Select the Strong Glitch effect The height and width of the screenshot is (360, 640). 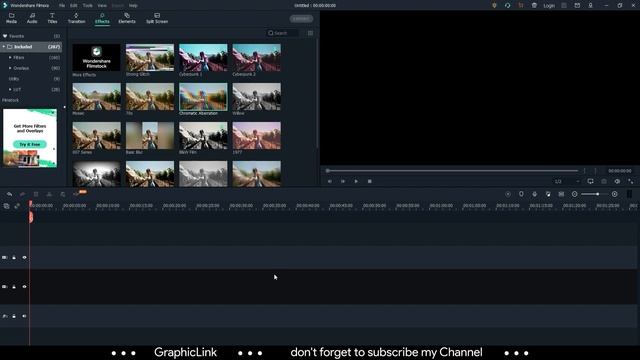pyautogui.click(x=150, y=58)
